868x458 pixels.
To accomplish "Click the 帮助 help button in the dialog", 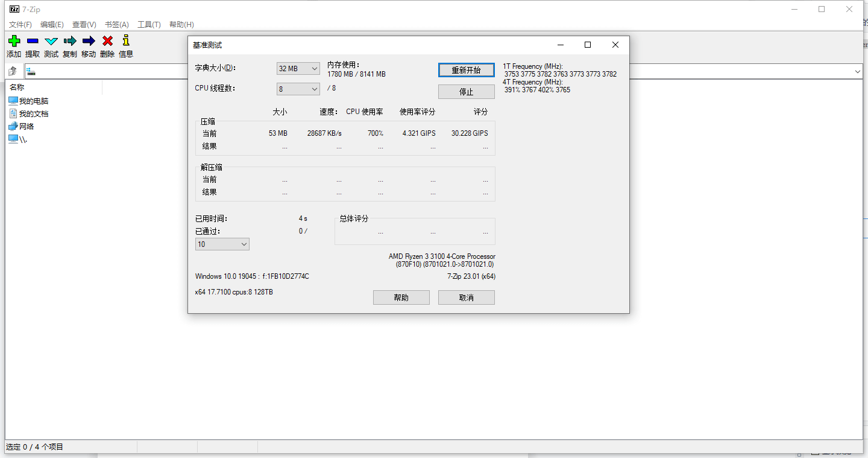I will tap(401, 297).
